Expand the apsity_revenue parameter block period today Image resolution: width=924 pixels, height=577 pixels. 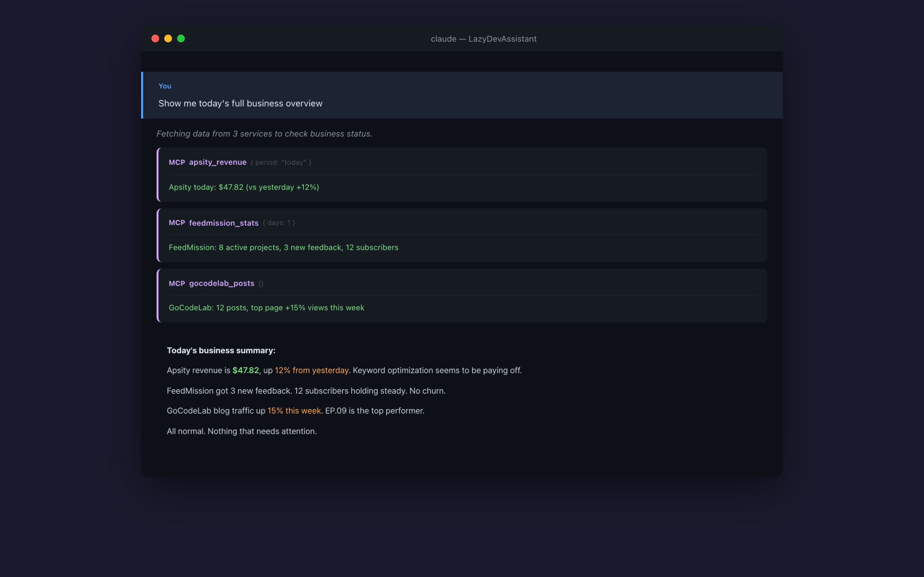click(281, 162)
